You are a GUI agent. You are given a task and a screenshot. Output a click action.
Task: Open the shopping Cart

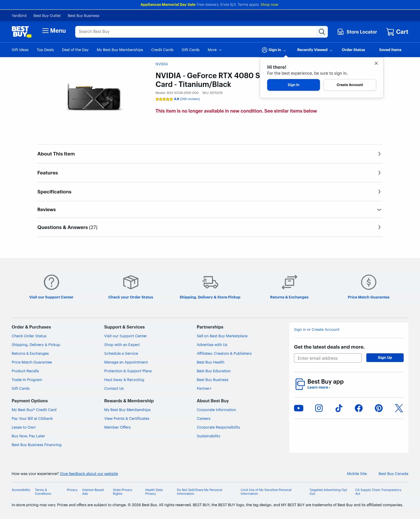[397, 32]
